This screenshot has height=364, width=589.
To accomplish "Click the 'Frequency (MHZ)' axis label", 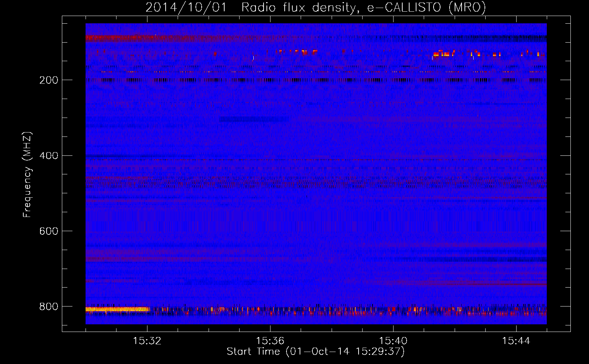I will tap(27, 175).
